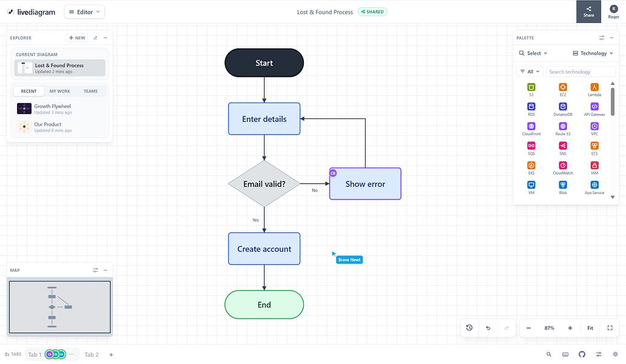Collapse the Map panel
The height and width of the screenshot is (364, 626).
coord(106,270)
